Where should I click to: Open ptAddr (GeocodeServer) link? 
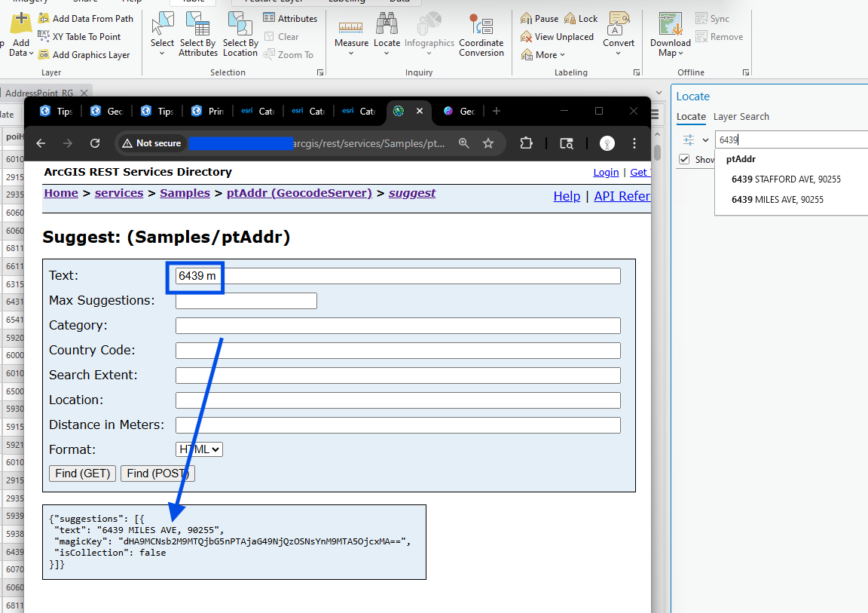299,193
